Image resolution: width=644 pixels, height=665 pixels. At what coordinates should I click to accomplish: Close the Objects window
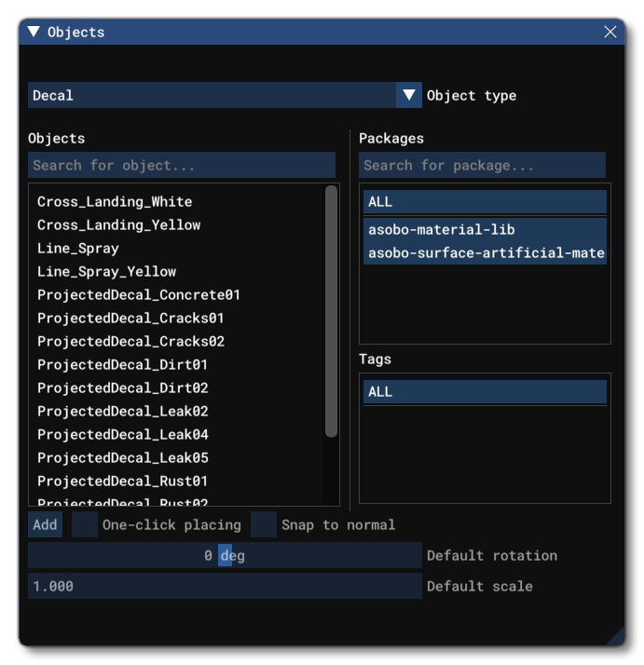[x=610, y=32]
